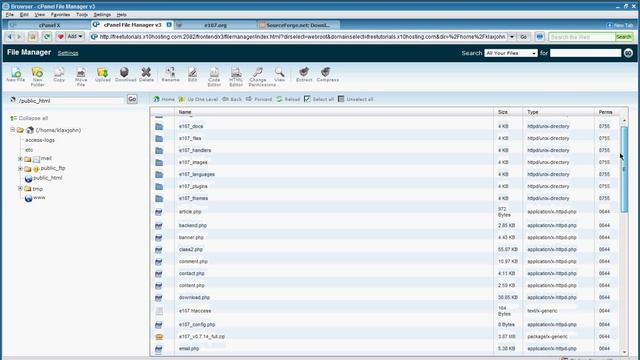Launch the HTML Editor
This screenshot has height=360, width=640.
tap(236, 76)
